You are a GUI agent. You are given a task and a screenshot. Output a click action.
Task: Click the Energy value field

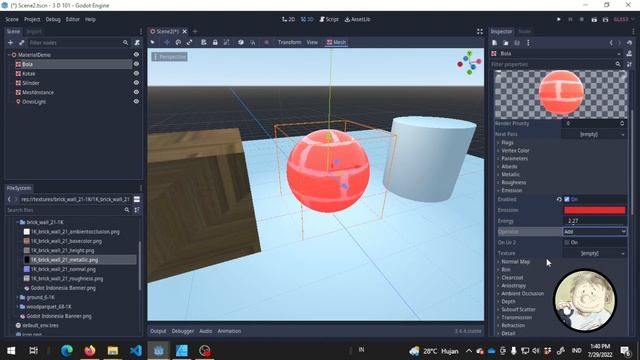594,221
